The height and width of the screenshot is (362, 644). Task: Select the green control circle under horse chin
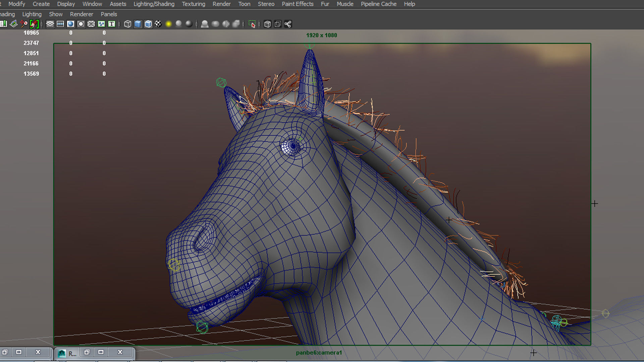pos(202,327)
